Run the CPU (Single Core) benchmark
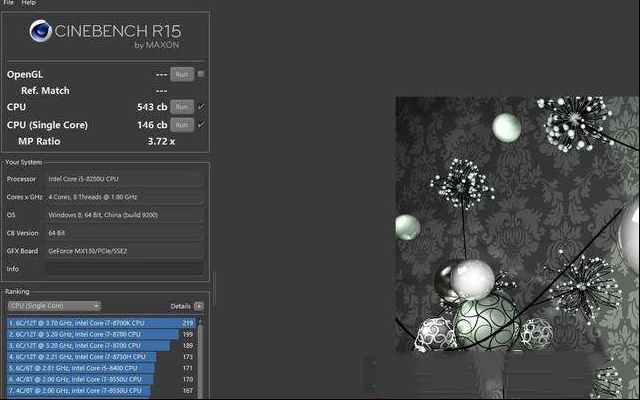 click(182, 125)
